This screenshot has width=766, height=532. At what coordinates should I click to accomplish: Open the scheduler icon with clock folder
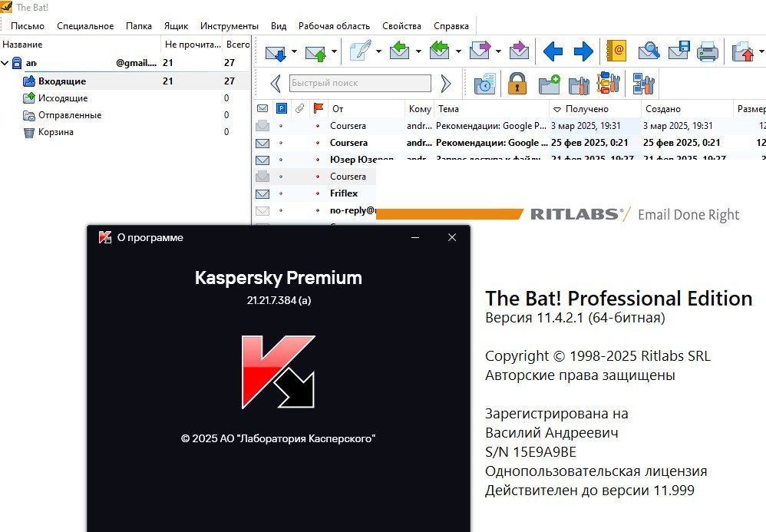(x=485, y=84)
